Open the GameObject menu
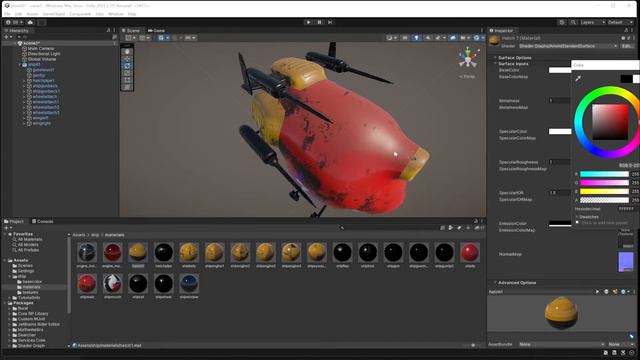 click(53, 14)
